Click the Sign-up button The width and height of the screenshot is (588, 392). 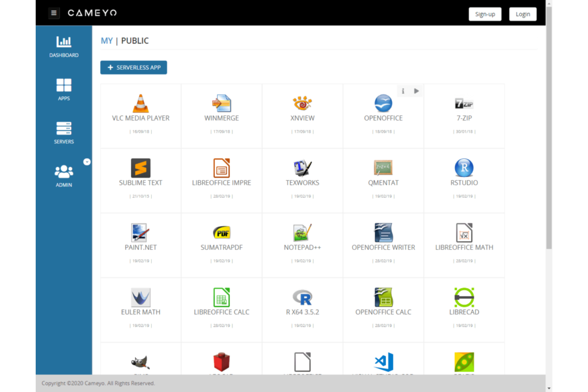point(485,14)
